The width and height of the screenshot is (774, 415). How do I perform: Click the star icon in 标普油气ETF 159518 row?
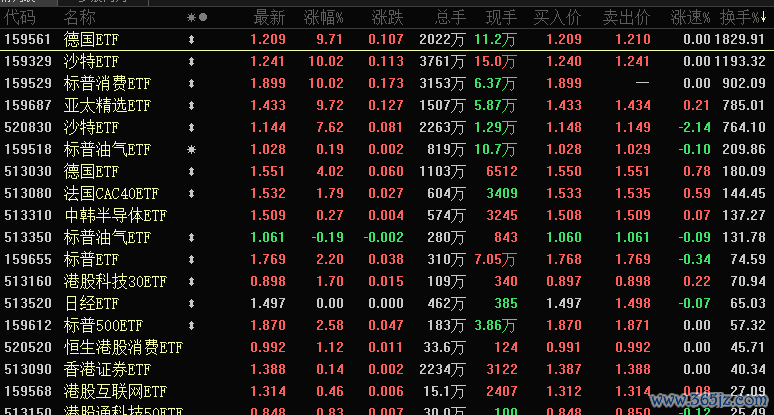click(x=192, y=150)
